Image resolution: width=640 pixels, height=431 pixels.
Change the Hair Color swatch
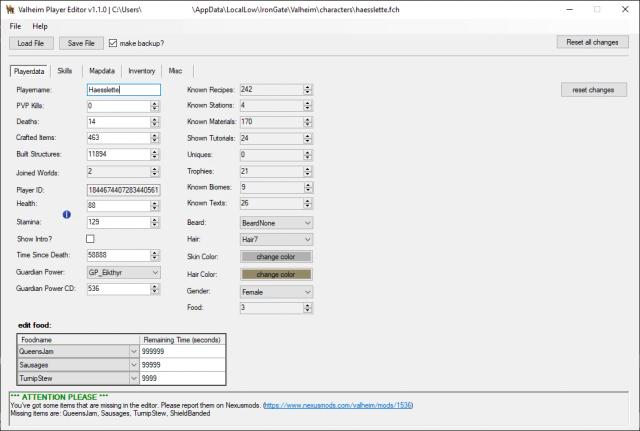click(x=276, y=275)
